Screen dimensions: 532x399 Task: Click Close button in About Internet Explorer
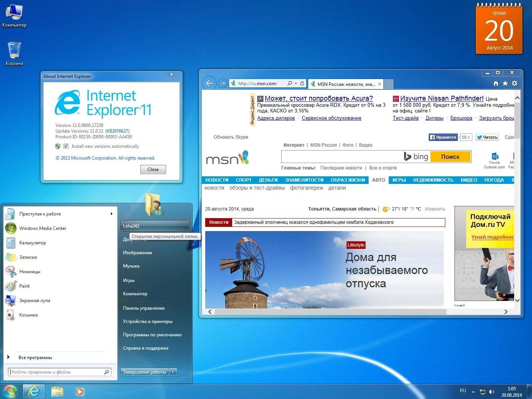(153, 169)
